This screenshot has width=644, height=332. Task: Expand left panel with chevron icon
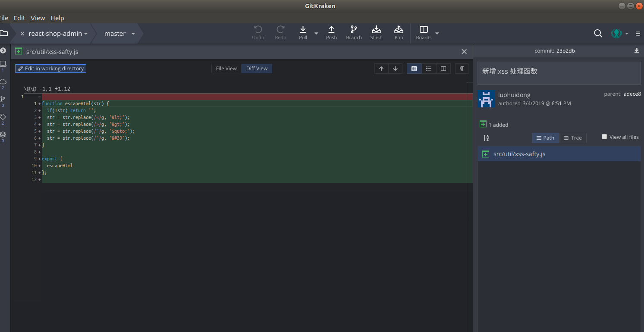point(3,51)
